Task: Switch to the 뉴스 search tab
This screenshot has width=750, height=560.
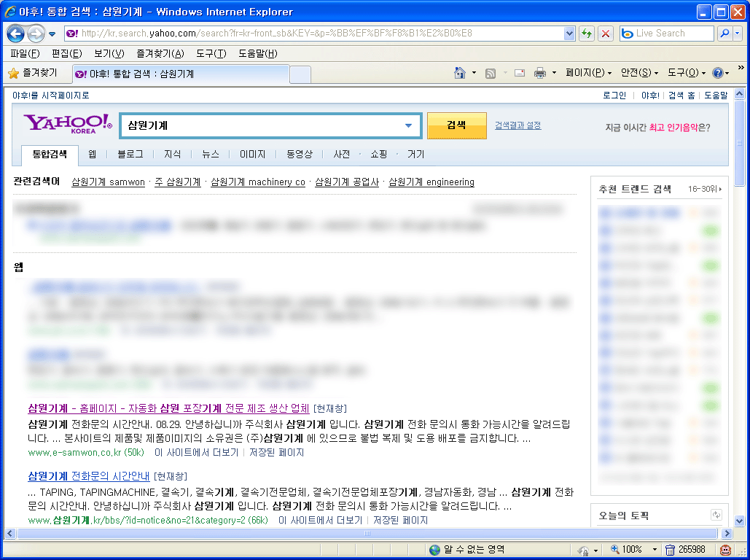Action: click(x=211, y=154)
